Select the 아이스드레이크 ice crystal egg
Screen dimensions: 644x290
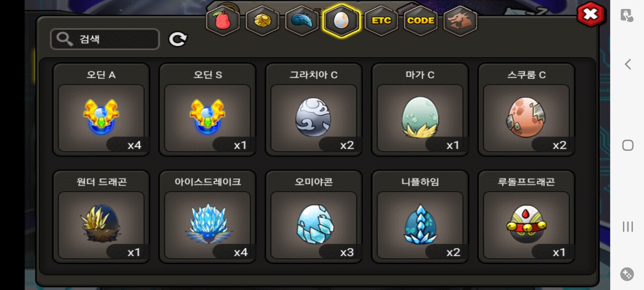208,217
